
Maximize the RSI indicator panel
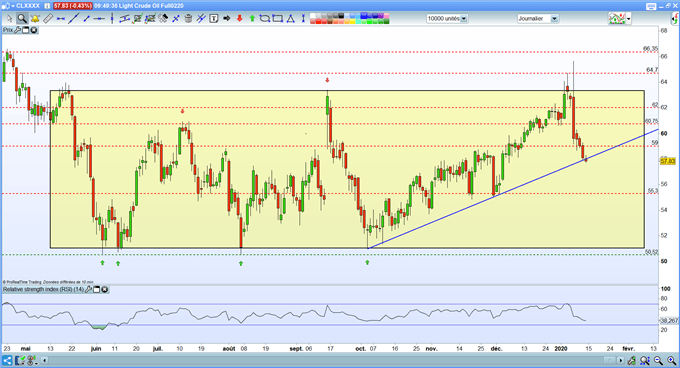[x=97, y=289]
